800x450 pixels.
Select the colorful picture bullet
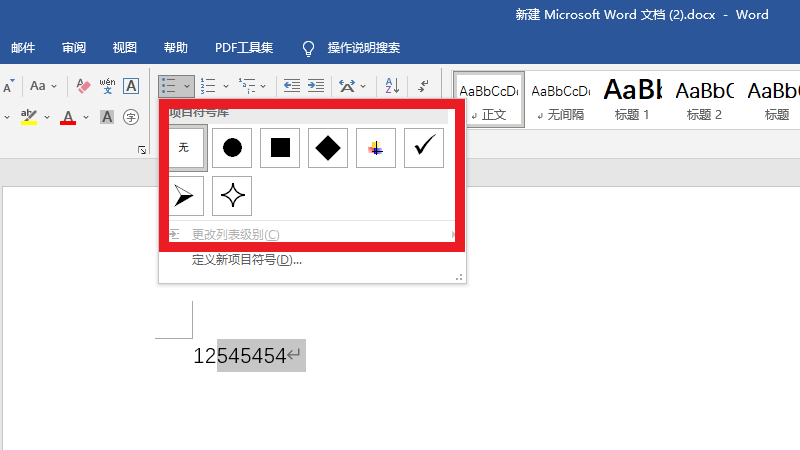pos(376,148)
